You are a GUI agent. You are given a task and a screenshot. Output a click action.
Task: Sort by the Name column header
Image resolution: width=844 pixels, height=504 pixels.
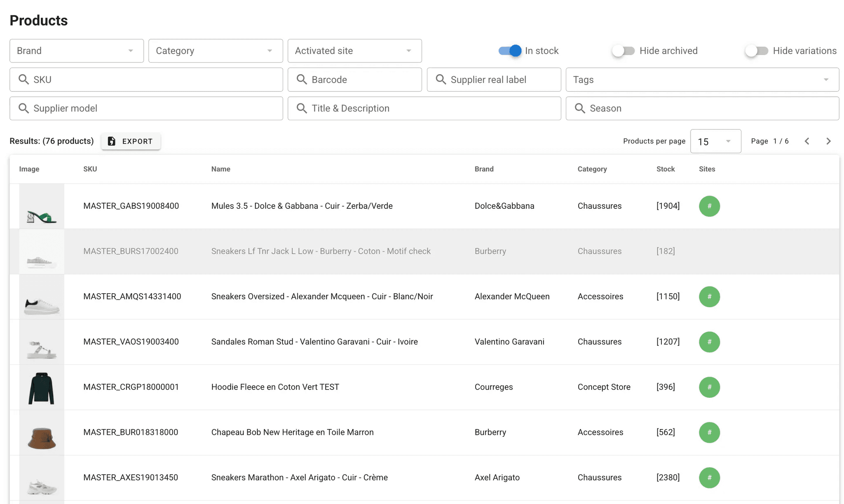pyautogui.click(x=221, y=169)
